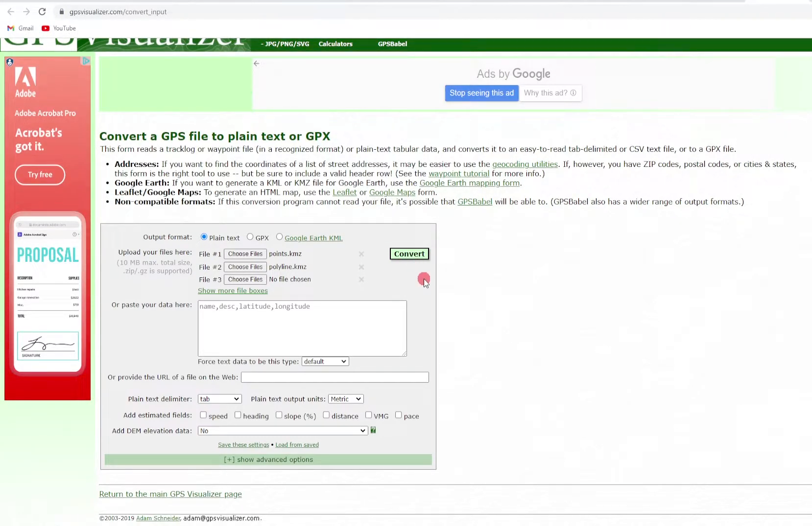Click Adam Schneider footer link
Image resolution: width=812 pixels, height=526 pixels.
pyautogui.click(x=158, y=518)
